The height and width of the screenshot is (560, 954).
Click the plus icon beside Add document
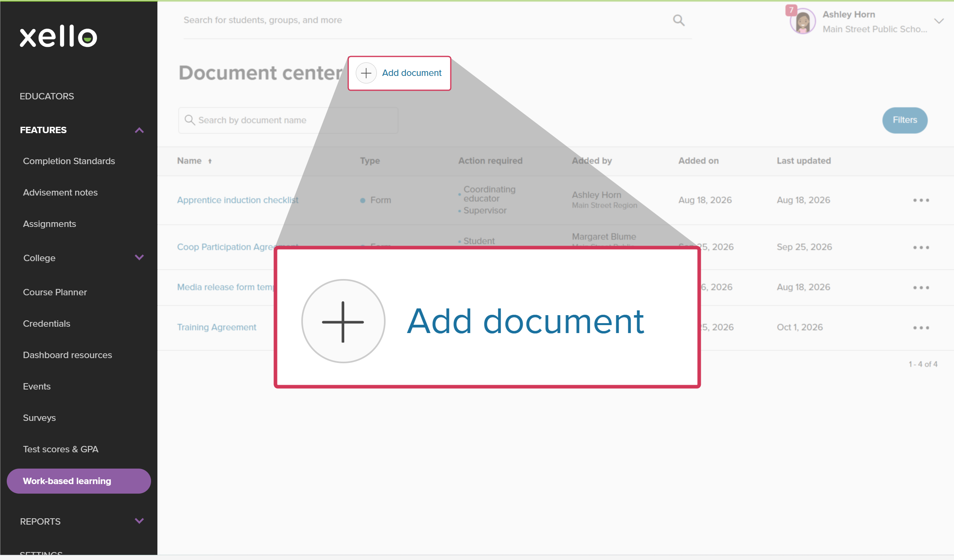coord(366,73)
